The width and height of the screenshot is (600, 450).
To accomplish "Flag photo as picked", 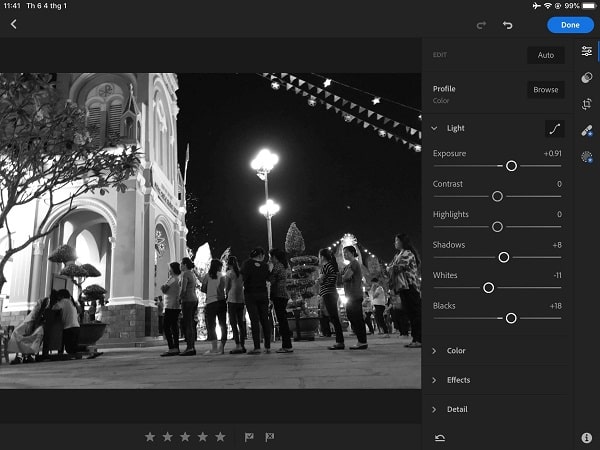I will pos(249,437).
